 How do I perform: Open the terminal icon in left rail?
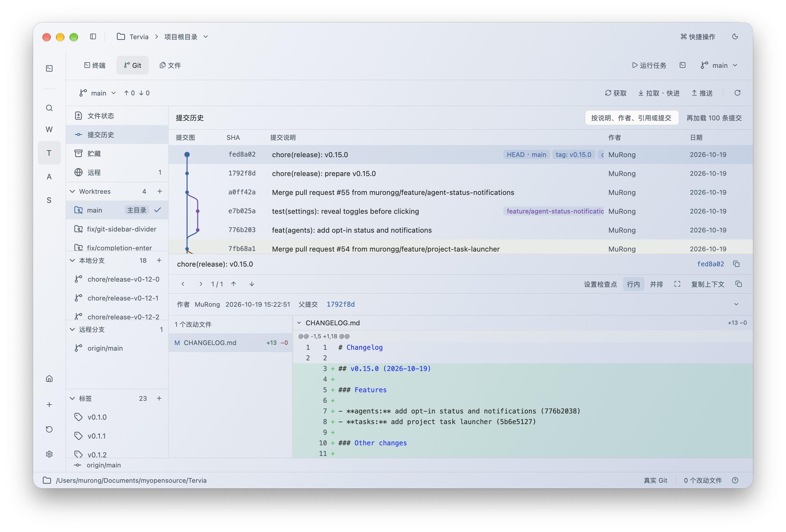click(49, 68)
